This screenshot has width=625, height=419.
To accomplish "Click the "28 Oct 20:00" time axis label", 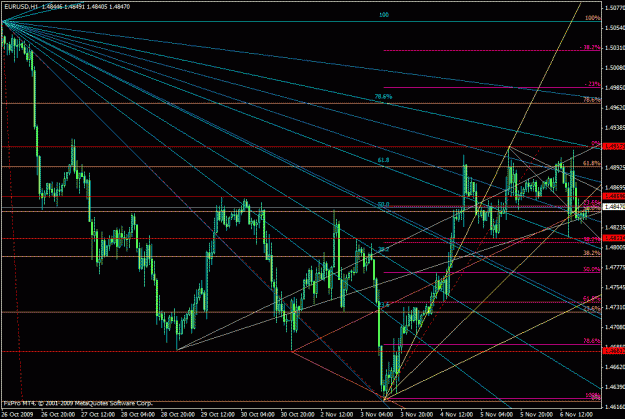I will (177, 414).
